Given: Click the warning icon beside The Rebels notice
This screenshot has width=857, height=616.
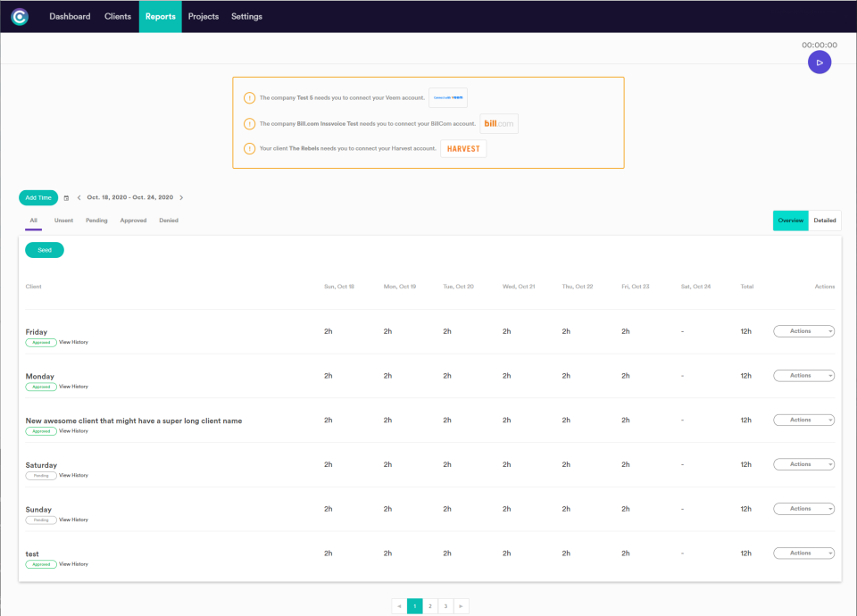Looking at the screenshot, I should coord(249,148).
